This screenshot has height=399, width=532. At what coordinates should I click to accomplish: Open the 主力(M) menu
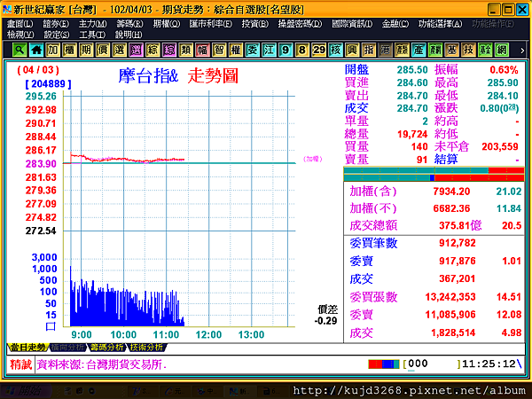92,24
